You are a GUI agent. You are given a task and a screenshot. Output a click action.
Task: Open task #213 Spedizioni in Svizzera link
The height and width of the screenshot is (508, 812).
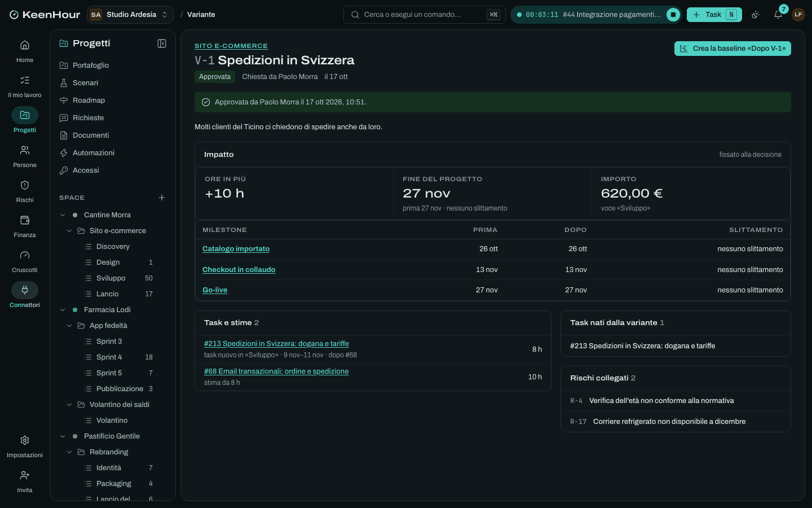[276, 344]
